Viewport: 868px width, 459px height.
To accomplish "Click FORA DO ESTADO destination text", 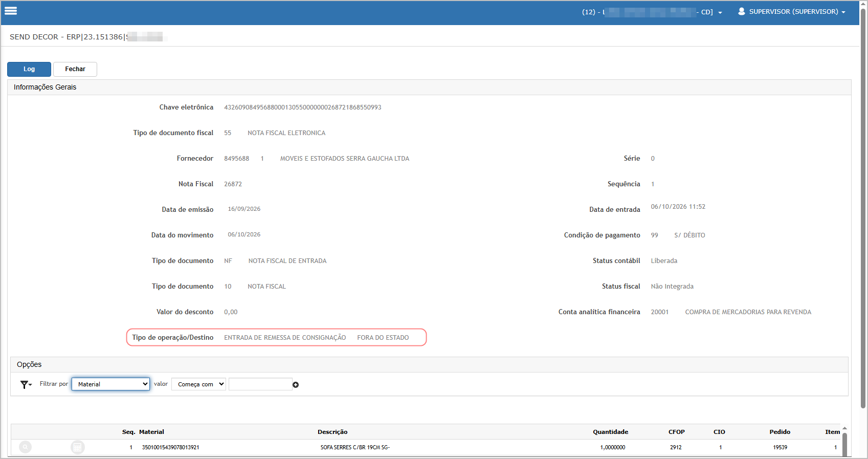I will [383, 338].
